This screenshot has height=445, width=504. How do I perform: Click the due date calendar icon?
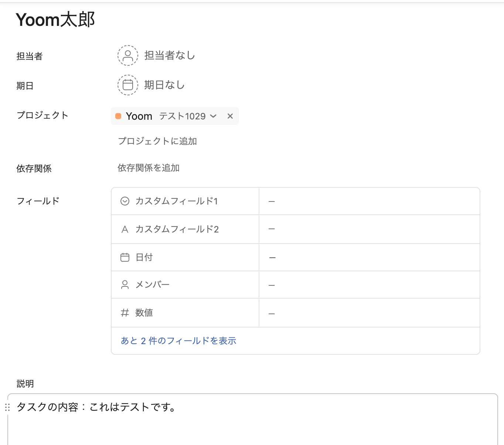pyautogui.click(x=127, y=85)
